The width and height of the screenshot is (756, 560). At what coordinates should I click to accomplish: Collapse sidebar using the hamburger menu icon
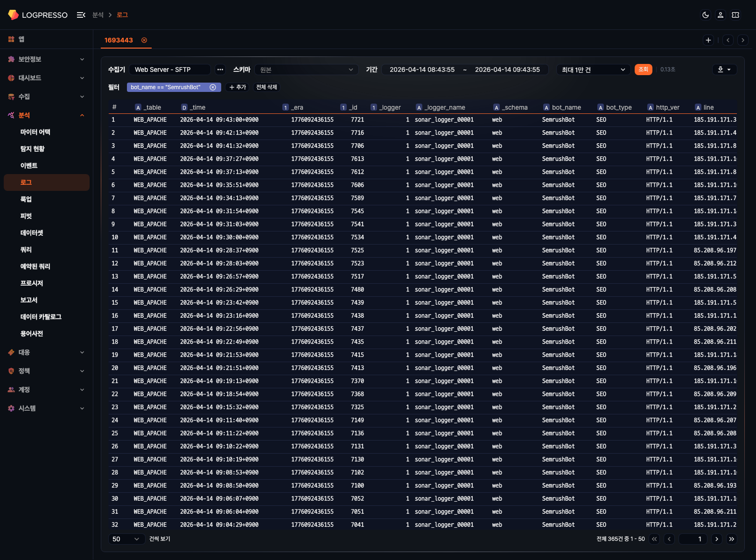pyautogui.click(x=81, y=15)
